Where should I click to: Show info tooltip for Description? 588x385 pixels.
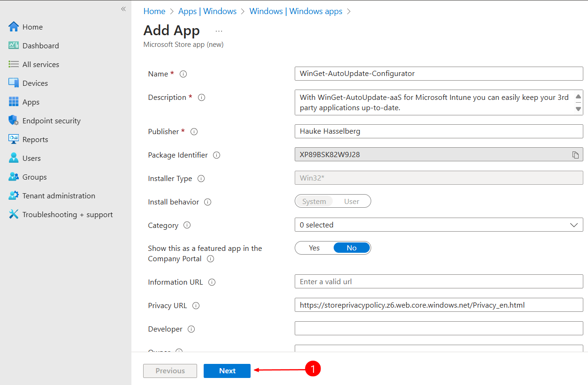(x=202, y=98)
